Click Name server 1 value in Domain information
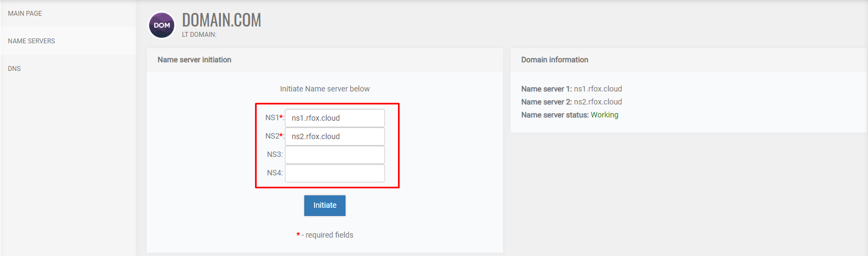The image size is (868, 256). 598,89
